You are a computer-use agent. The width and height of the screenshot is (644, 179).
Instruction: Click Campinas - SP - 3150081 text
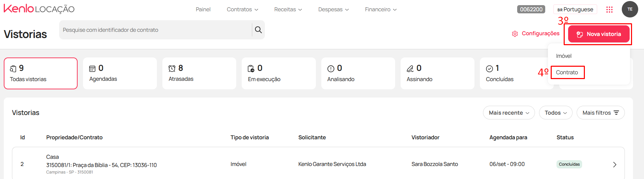tap(69, 172)
